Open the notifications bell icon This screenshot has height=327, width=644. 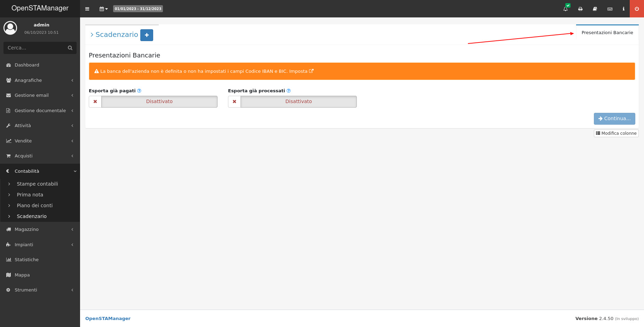pos(565,9)
